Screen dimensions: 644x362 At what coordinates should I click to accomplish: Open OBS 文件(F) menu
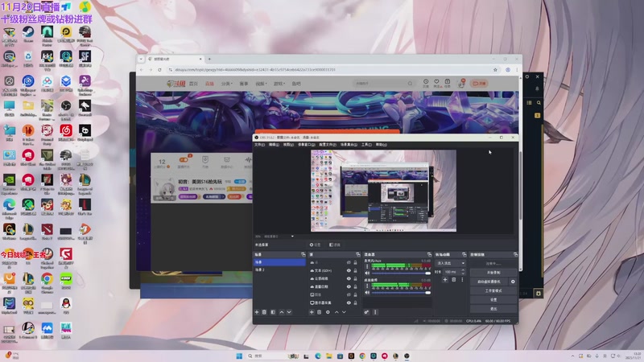259,145
